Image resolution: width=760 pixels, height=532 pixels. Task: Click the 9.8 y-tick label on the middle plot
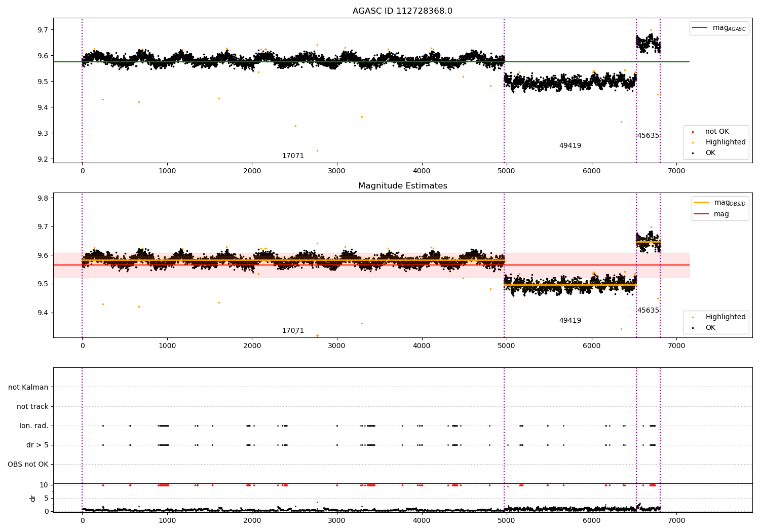coord(43,198)
